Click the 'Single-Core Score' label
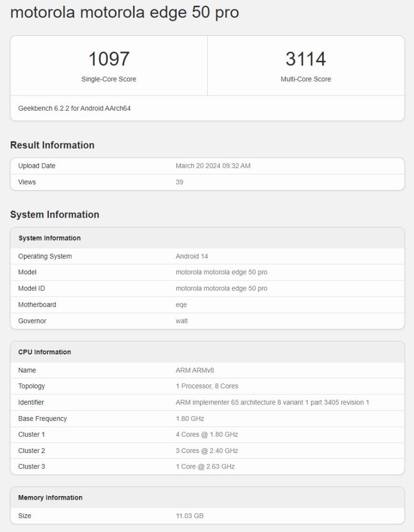 point(109,79)
